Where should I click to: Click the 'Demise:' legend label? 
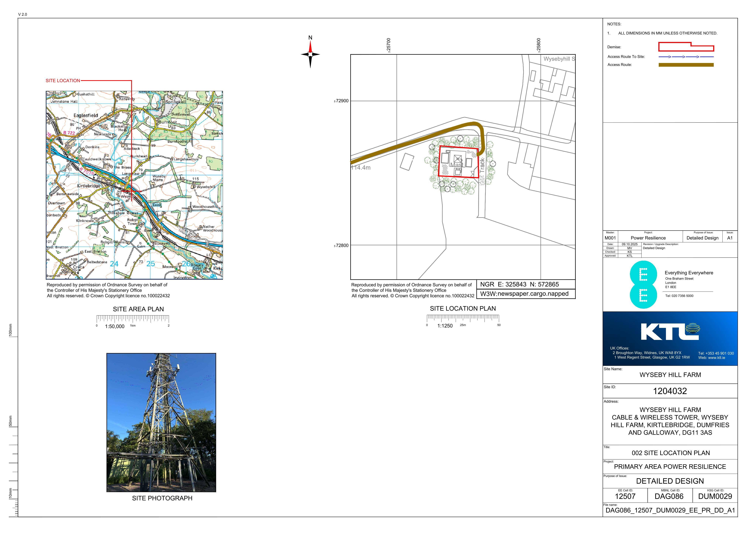tap(614, 47)
